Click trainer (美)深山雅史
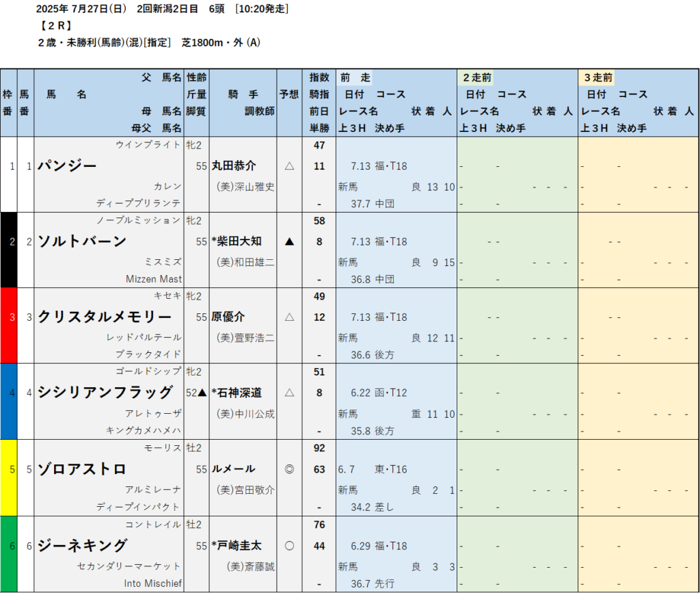700x593 pixels. tap(245, 187)
